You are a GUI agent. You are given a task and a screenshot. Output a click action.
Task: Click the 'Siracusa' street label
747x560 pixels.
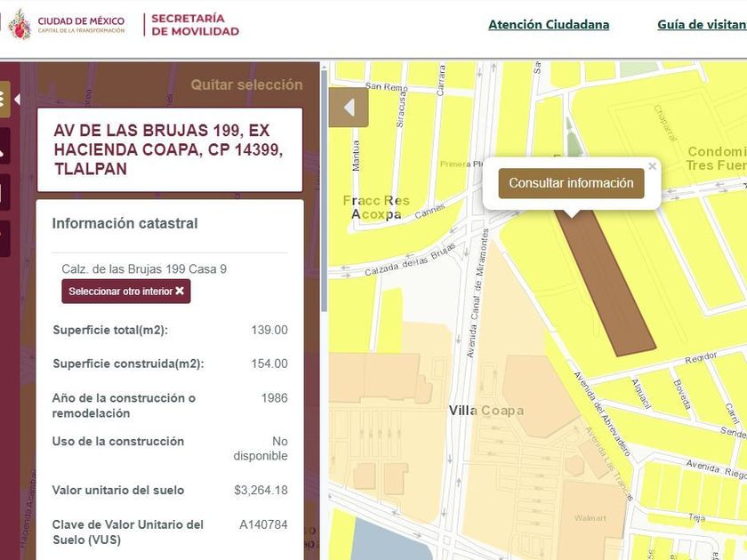point(401,110)
